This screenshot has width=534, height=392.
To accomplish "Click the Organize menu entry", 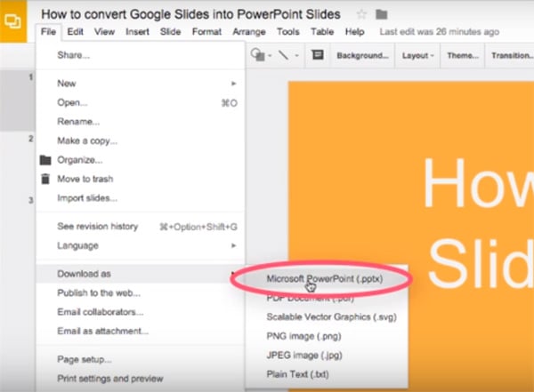I will point(75,160).
